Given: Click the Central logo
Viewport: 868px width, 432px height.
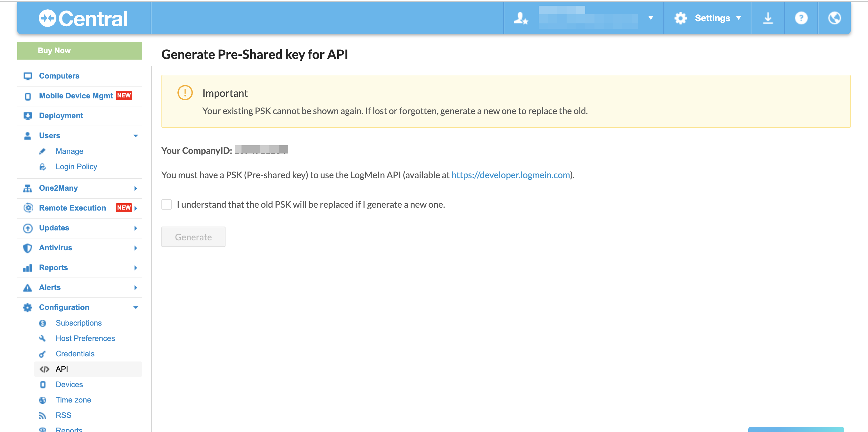Looking at the screenshot, I should click(83, 18).
